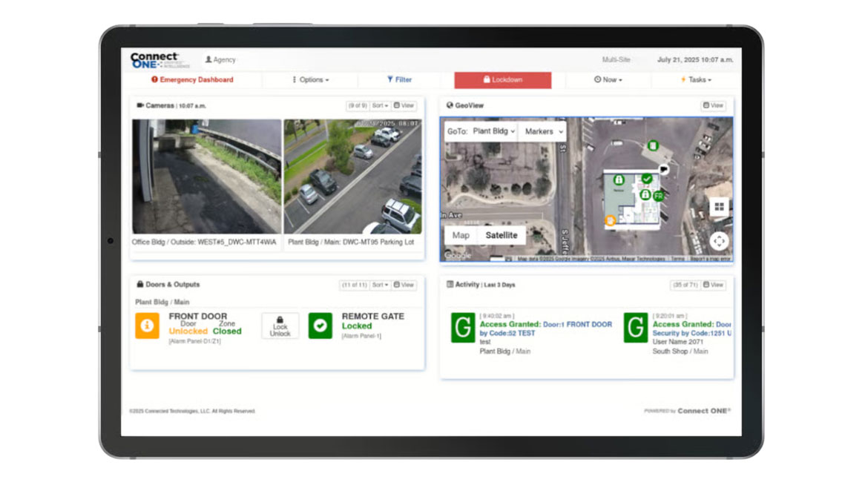The height and width of the screenshot is (488, 868).
Task: Click the orange Front Door status icon
Action: [147, 326]
